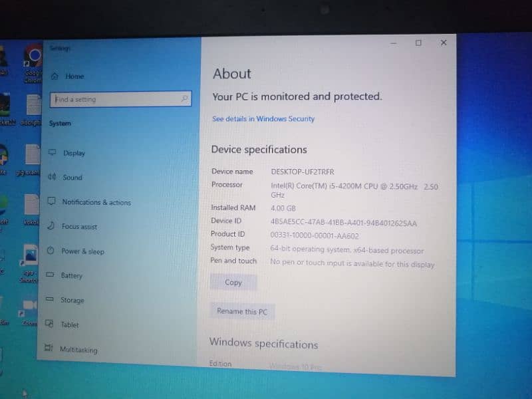Click the Device name label
The height and width of the screenshot is (399, 532).
[x=232, y=172]
